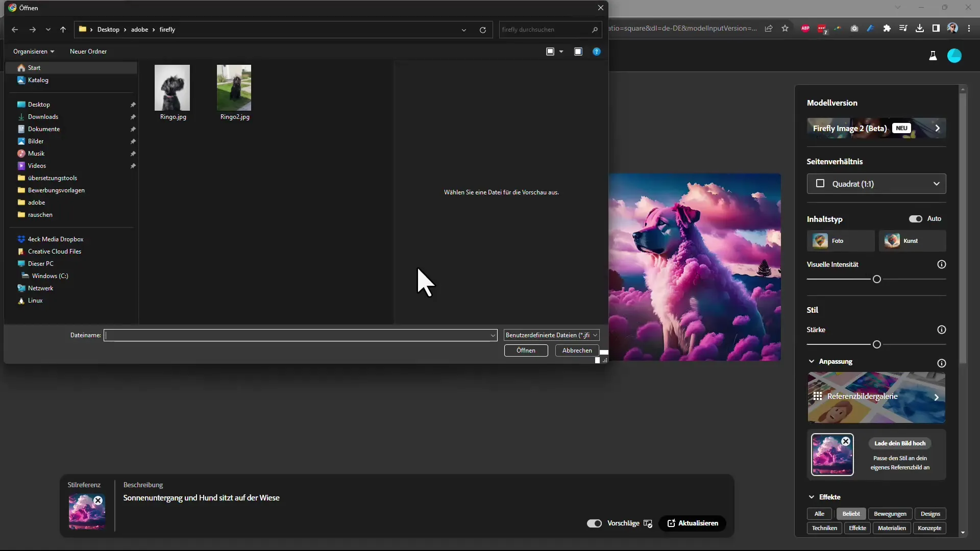This screenshot has width=980, height=551.
Task: Click the Vorschläge preview icon
Action: point(648,523)
